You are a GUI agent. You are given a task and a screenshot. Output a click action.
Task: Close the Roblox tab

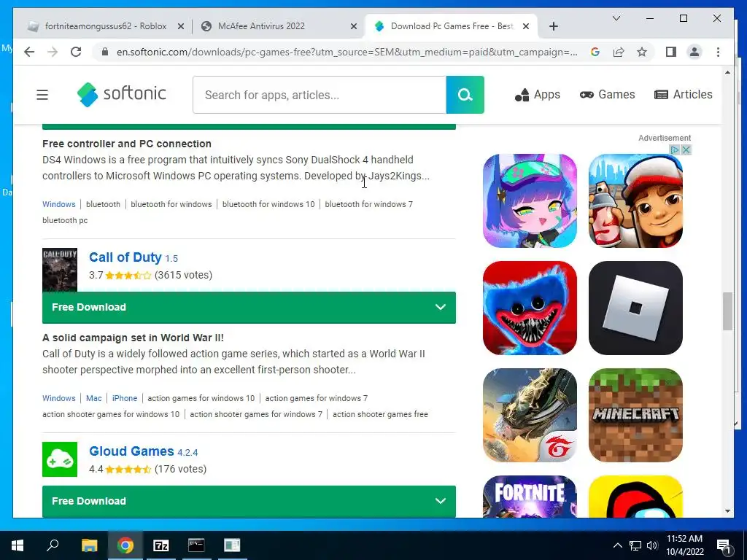[181, 27]
